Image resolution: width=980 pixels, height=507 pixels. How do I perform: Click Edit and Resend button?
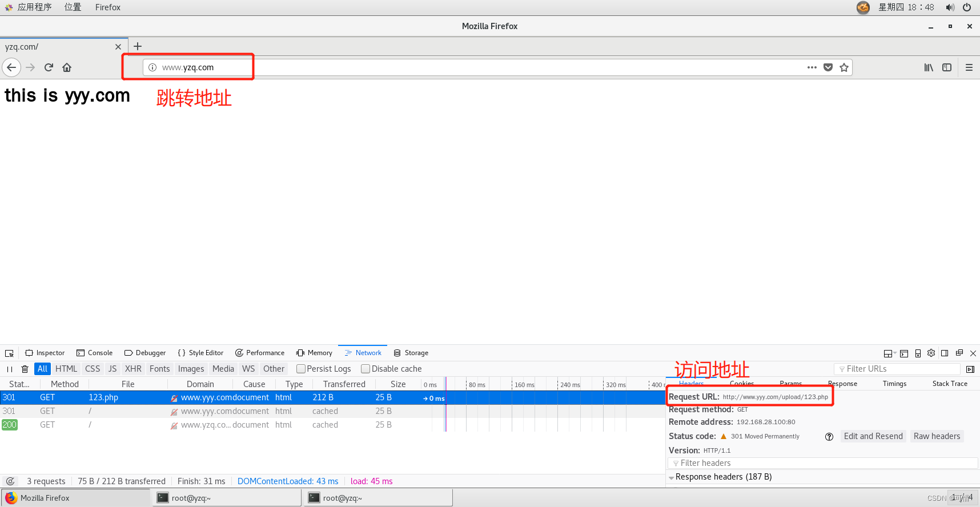pyautogui.click(x=873, y=436)
